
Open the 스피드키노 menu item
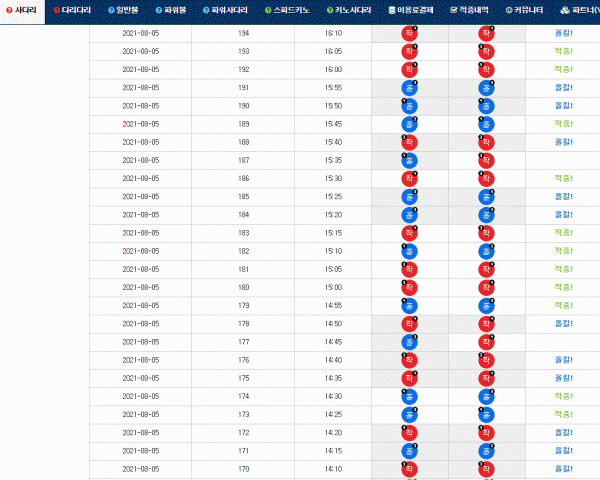pyautogui.click(x=287, y=10)
